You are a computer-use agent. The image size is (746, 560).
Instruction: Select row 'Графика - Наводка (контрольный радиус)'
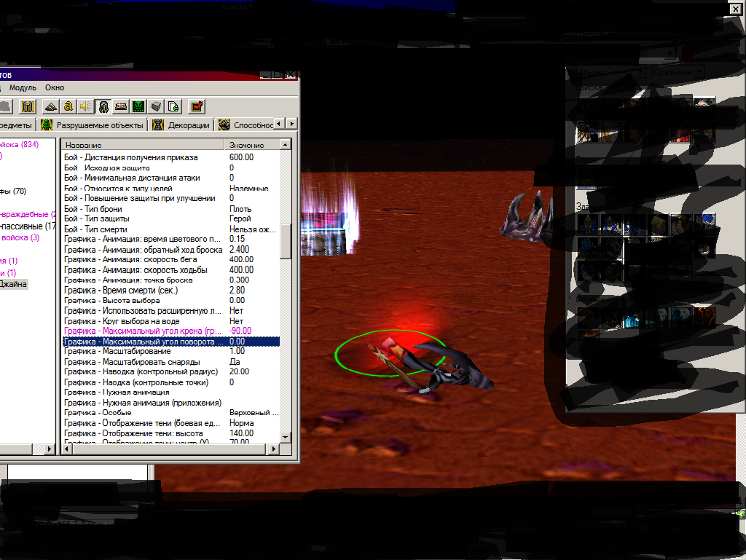coord(171,371)
